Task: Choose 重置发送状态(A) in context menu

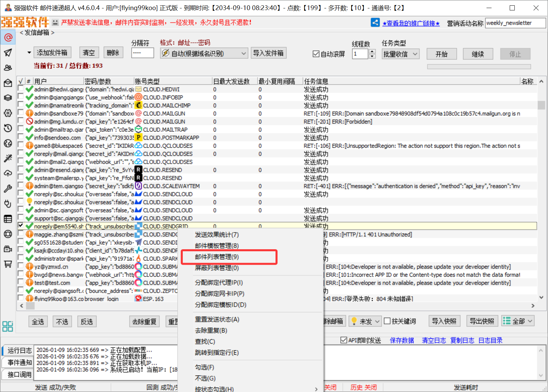Action: pos(217,319)
